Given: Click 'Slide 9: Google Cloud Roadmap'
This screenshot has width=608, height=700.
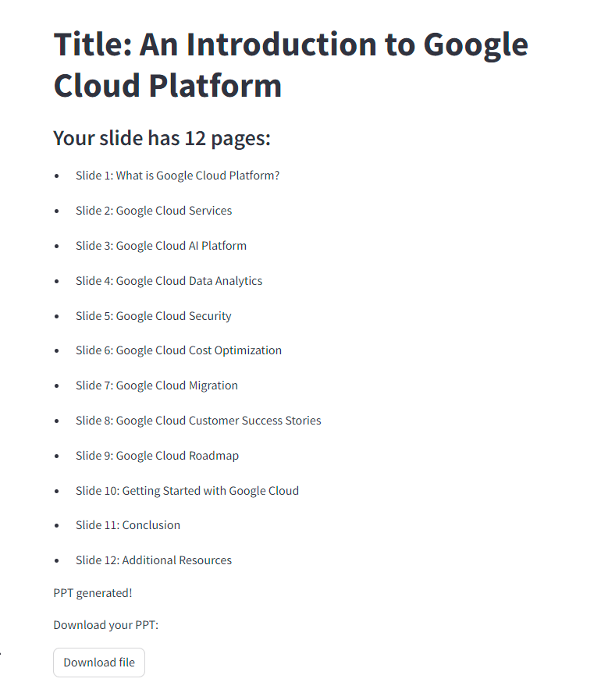Looking at the screenshot, I should pyautogui.click(x=157, y=456).
